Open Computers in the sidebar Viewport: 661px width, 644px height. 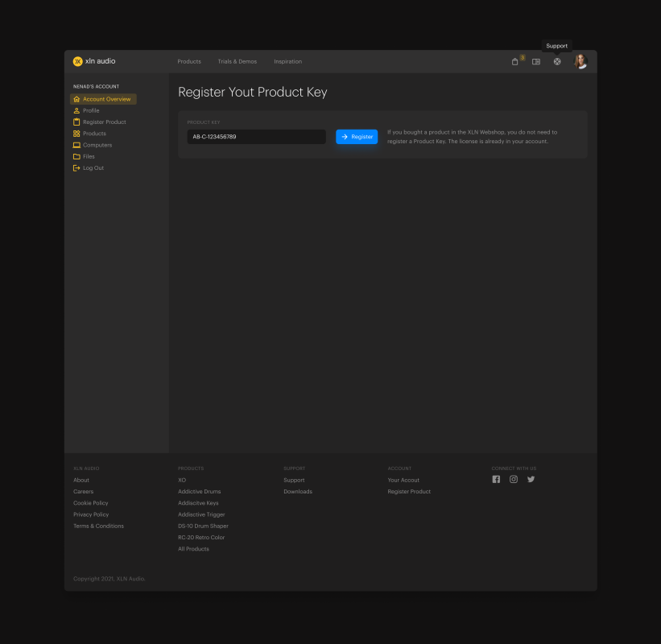[x=97, y=145]
